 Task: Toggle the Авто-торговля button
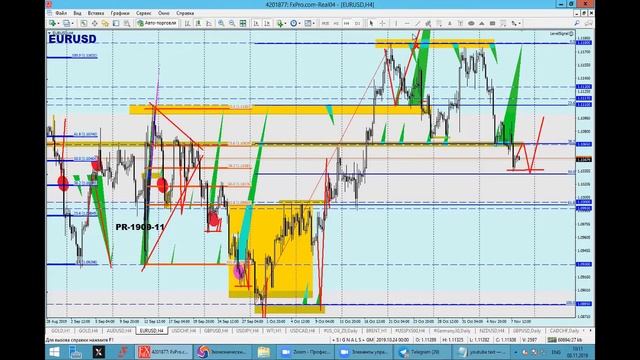[157, 23]
